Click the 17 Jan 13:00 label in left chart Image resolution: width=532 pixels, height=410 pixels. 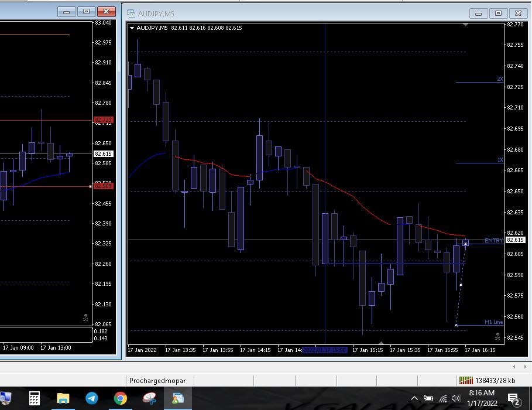coord(56,347)
